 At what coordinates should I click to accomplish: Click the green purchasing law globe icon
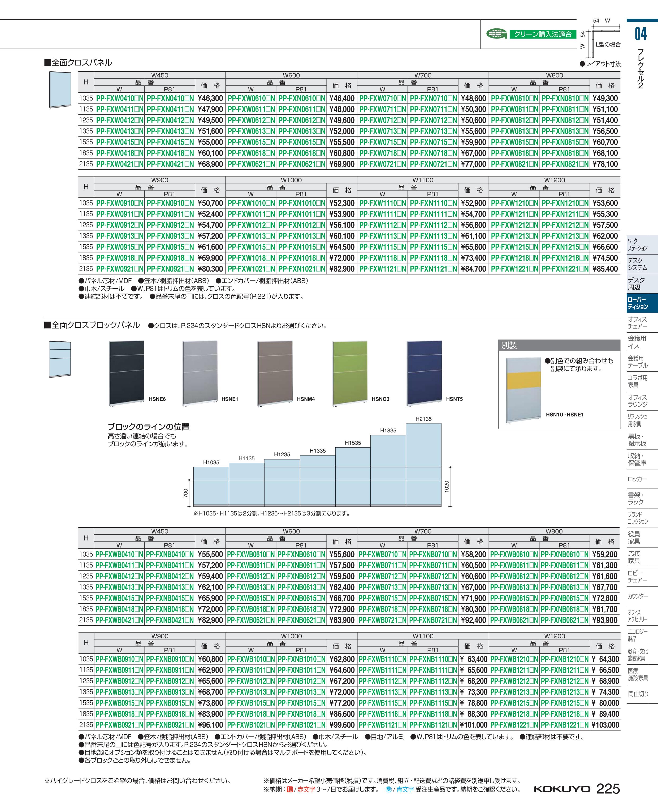tap(496, 34)
